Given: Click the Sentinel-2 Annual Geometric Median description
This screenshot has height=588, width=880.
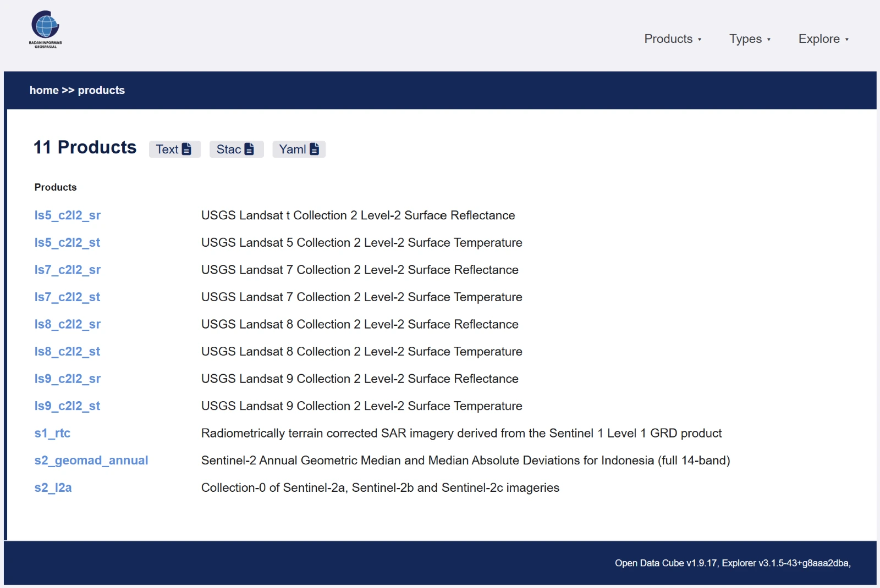Looking at the screenshot, I should click(466, 461).
